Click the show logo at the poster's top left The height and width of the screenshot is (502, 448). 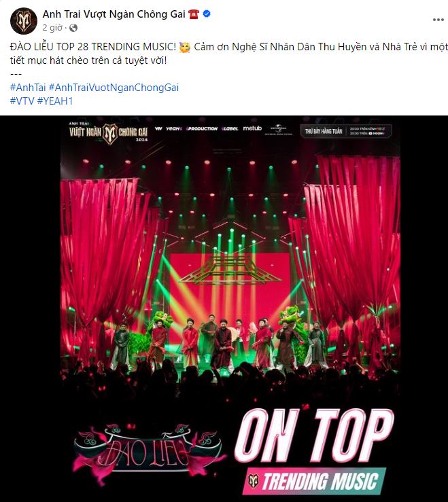pos(108,132)
